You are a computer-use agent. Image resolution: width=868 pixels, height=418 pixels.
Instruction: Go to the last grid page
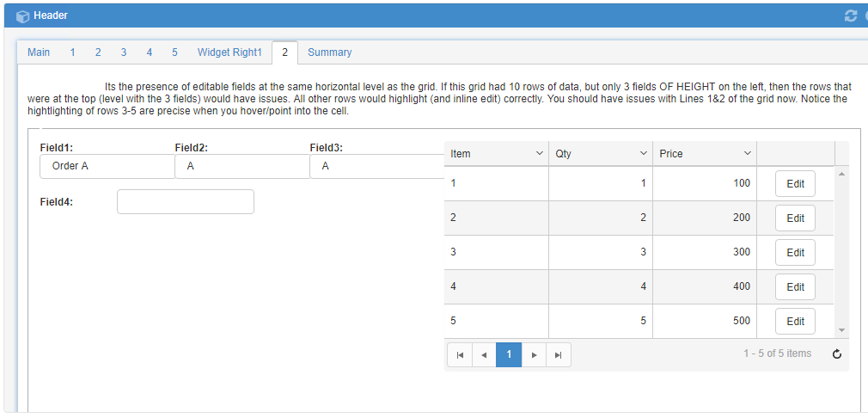click(x=559, y=355)
